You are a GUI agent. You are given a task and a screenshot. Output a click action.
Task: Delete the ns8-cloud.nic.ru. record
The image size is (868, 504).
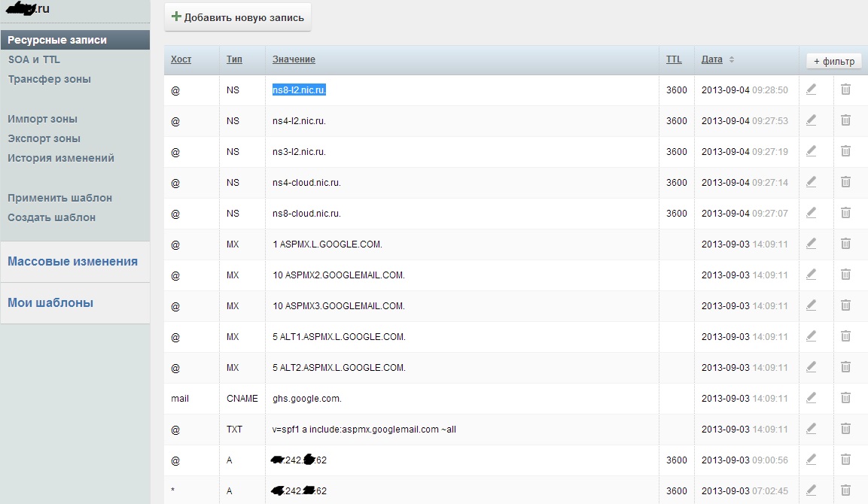[845, 213]
